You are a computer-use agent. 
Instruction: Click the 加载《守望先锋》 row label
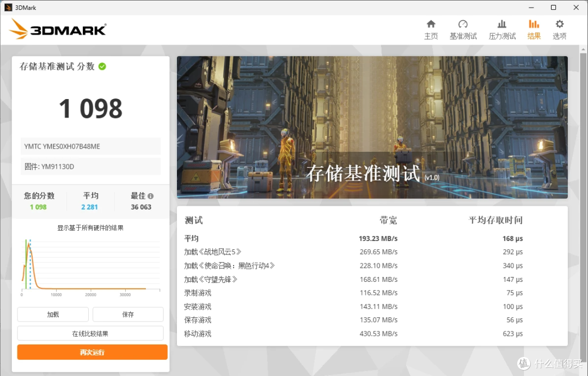(211, 280)
